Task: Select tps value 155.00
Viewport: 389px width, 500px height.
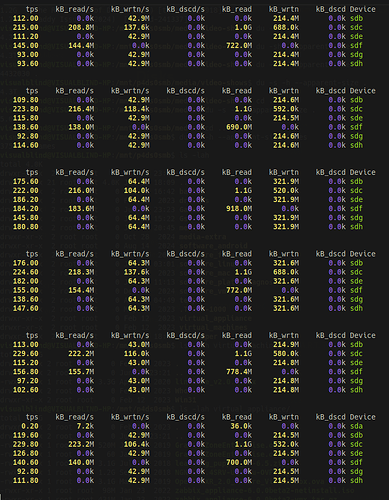Action: 26,290
